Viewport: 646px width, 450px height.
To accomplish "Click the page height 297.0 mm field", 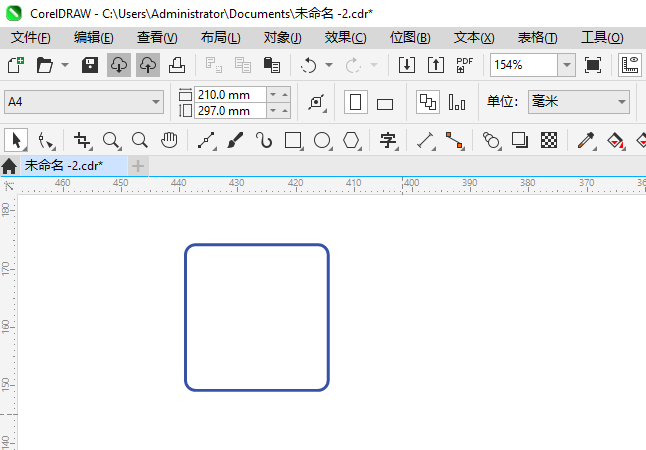I will pos(230,111).
